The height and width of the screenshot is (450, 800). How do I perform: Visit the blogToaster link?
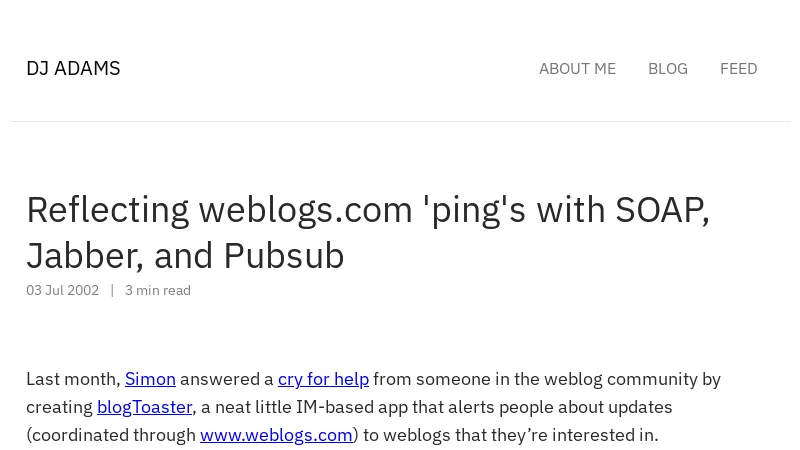[x=144, y=407]
